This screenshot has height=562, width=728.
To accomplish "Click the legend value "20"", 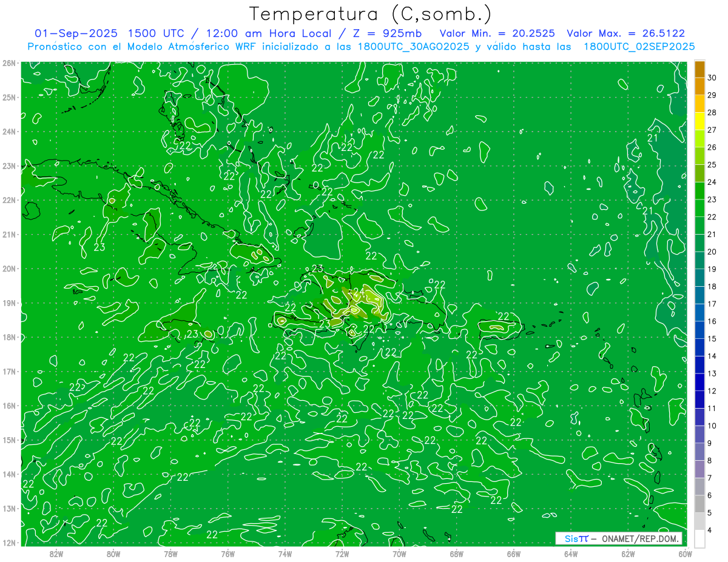I will pyautogui.click(x=712, y=252).
